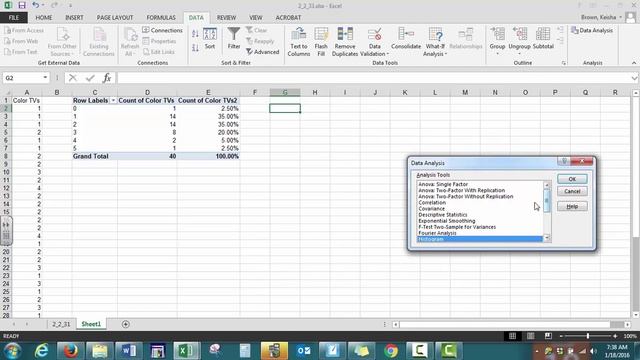Click Group outline button
The width and height of the screenshot is (640, 360).
(497, 41)
